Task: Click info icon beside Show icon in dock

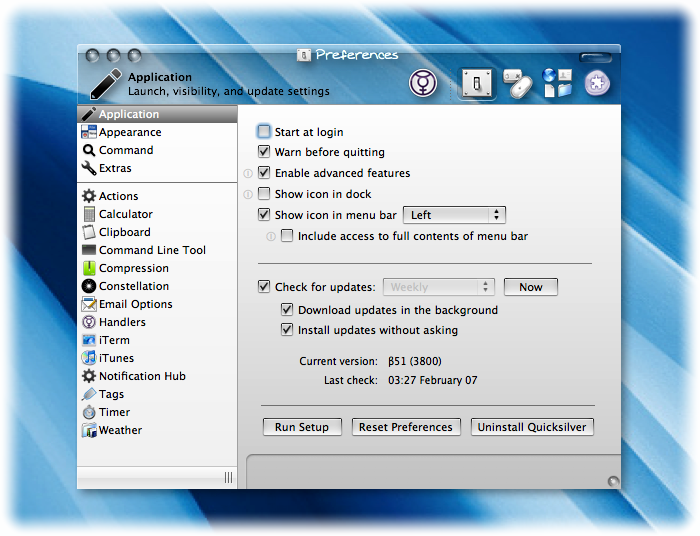Action: (x=248, y=194)
